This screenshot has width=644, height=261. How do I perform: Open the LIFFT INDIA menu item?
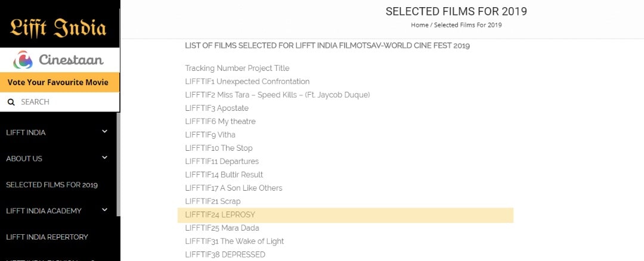coord(26,132)
